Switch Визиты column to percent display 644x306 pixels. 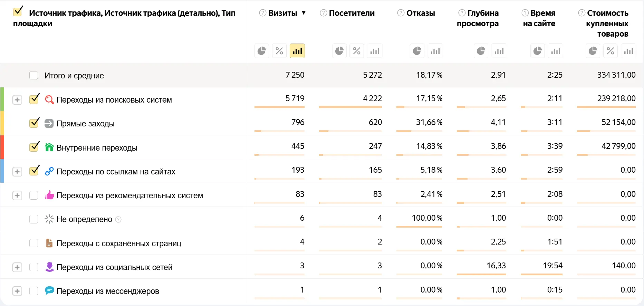(x=279, y=51)
